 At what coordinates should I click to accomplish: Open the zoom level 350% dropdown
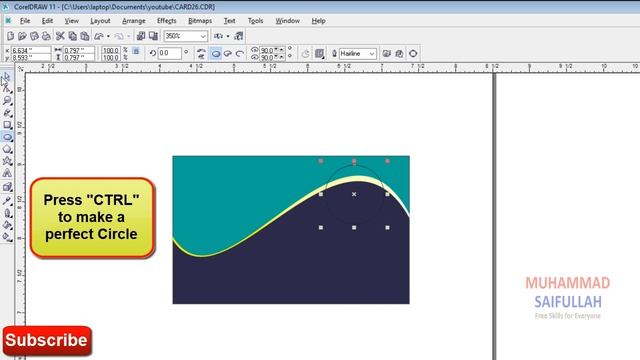pyautogui.click(x=203, y=36)
